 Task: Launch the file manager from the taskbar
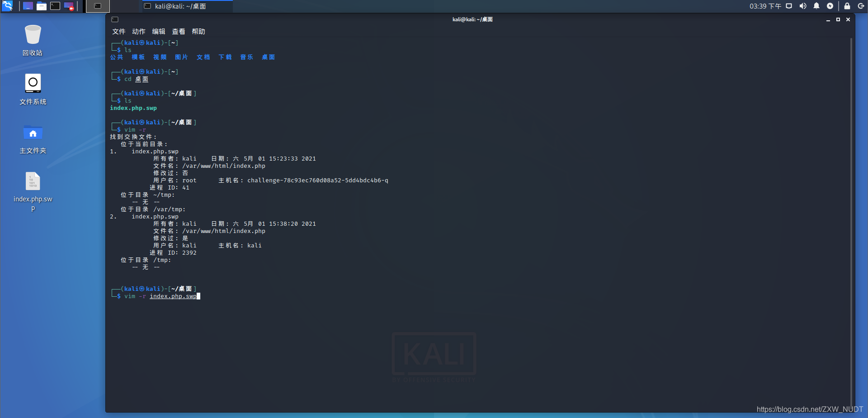[42, 6]
